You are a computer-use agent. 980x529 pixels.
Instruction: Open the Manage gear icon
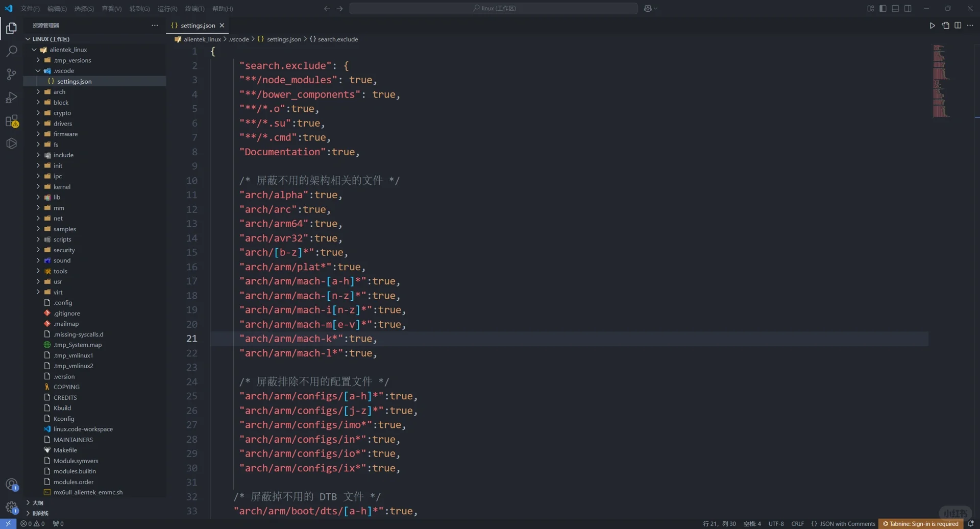tap(11, 508)
